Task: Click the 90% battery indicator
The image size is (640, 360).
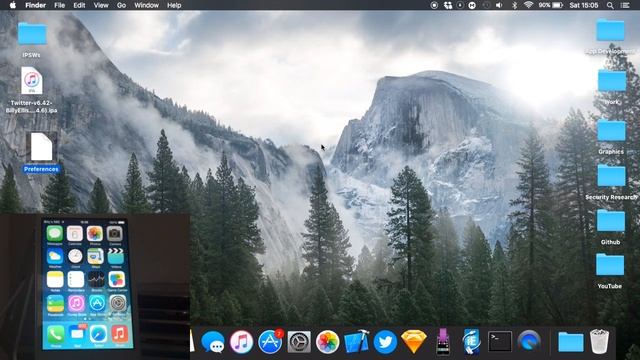Action: point(551,5)
